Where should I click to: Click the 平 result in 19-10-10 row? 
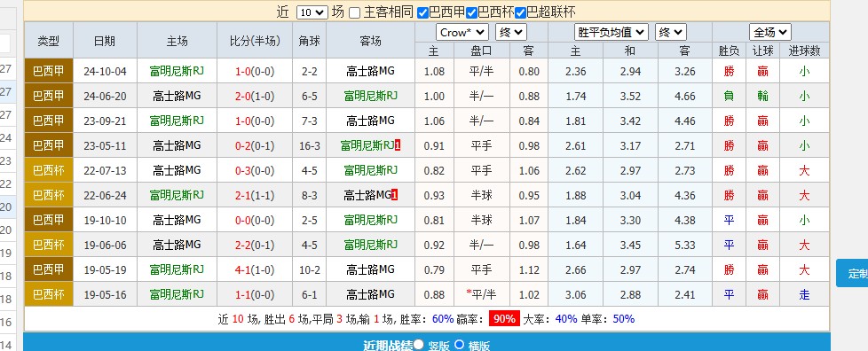[729, 221]
